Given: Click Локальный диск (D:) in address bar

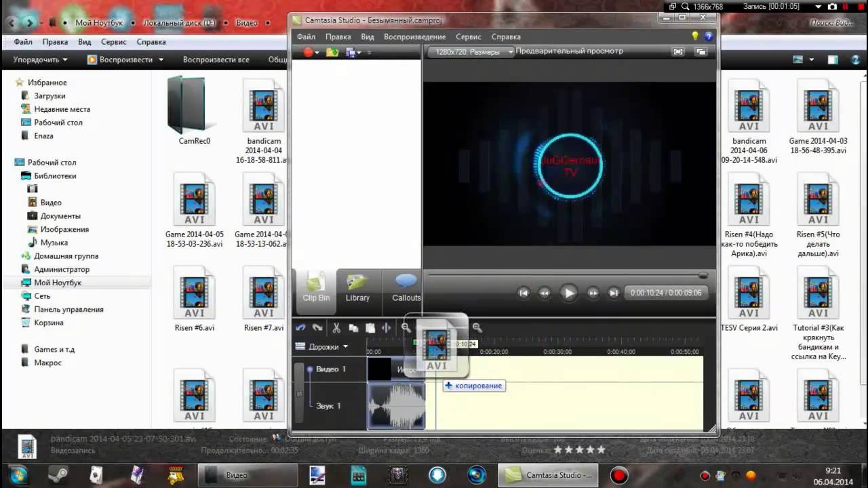Looking at the screenshot, I should pyautogui.click(x=179, y=23).
